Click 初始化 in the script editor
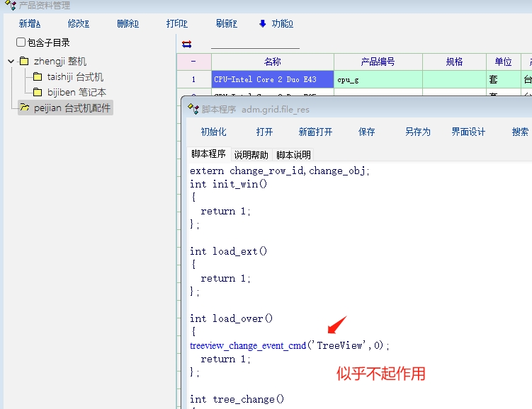 pos(213,132)
